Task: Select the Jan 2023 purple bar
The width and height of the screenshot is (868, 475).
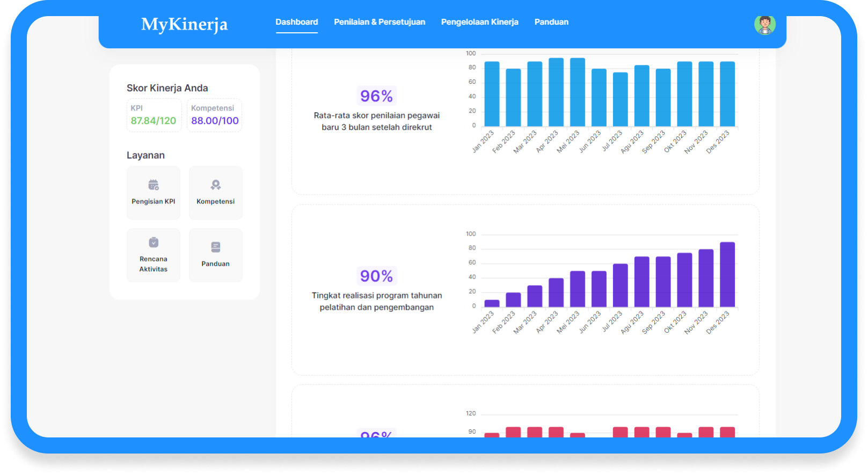Action: (492, 303)
